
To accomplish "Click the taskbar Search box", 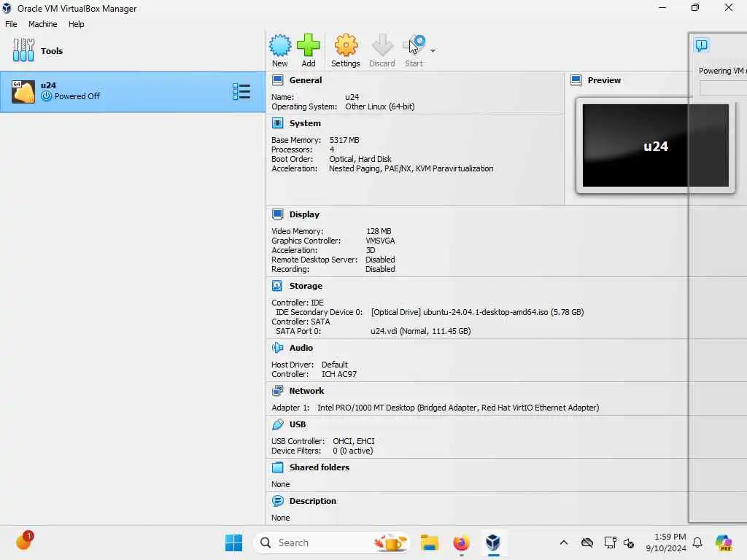I will coord(331,542).
